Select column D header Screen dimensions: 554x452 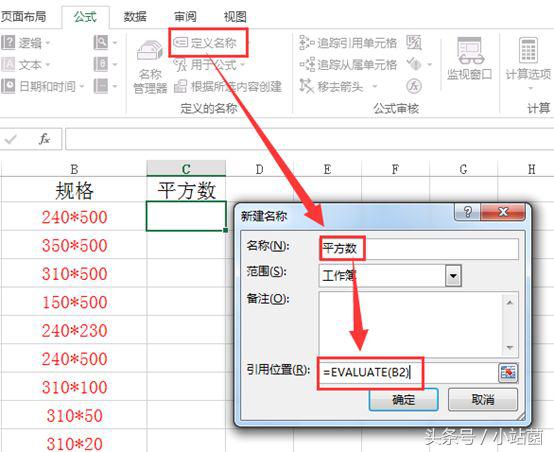259,169
